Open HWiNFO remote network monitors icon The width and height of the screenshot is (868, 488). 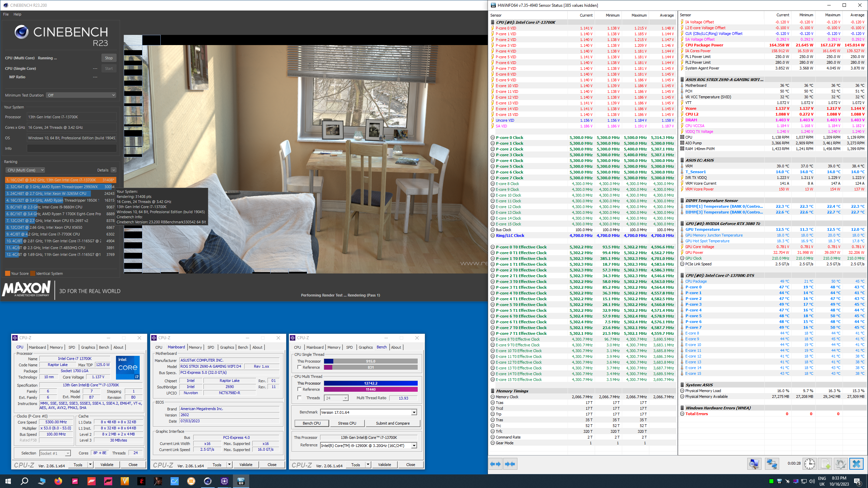pos(772,464)
